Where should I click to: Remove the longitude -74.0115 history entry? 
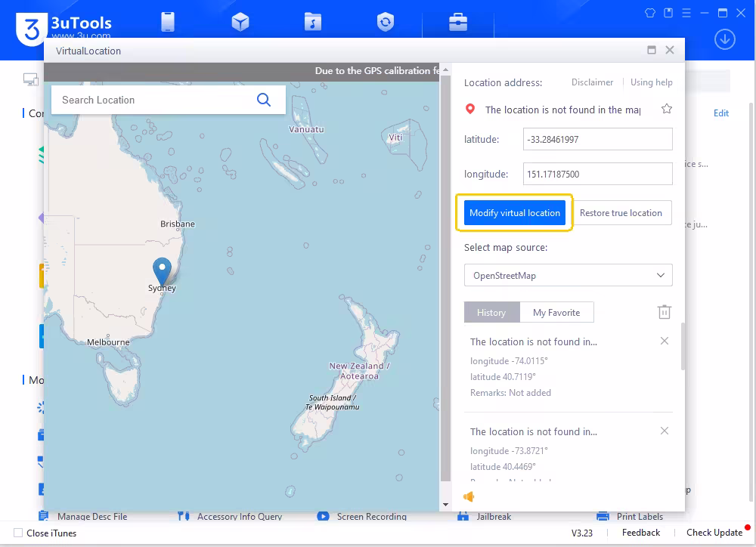[665, 341]
